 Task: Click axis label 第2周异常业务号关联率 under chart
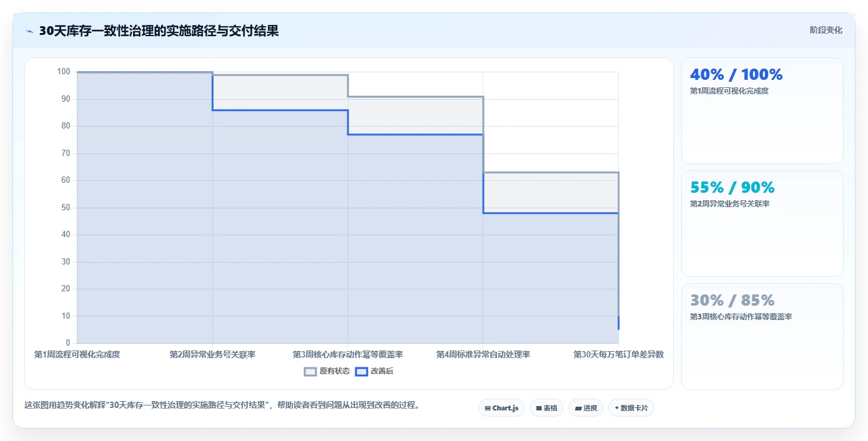tap(212, 354)
